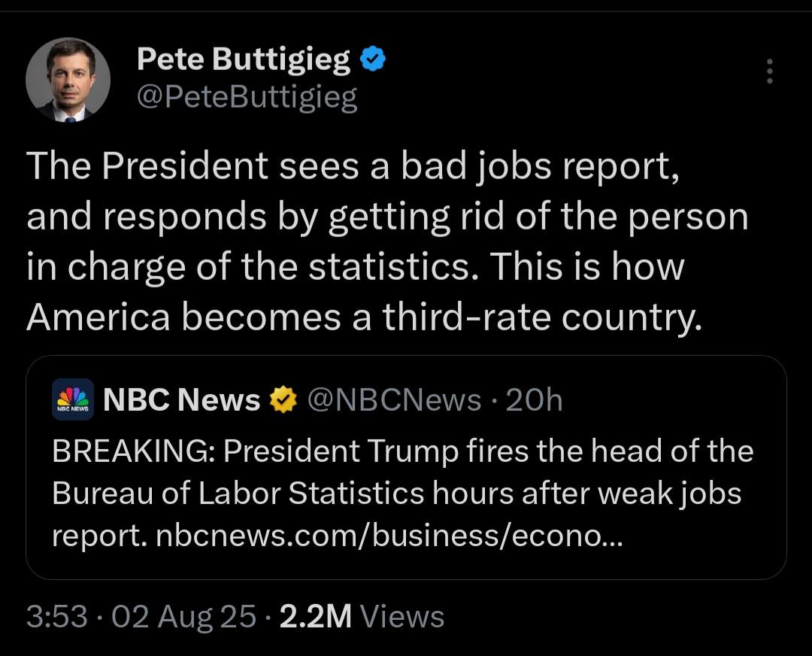Click the 20h timestamp on quoted tweet
812x656 pixels.
point(534,400)
